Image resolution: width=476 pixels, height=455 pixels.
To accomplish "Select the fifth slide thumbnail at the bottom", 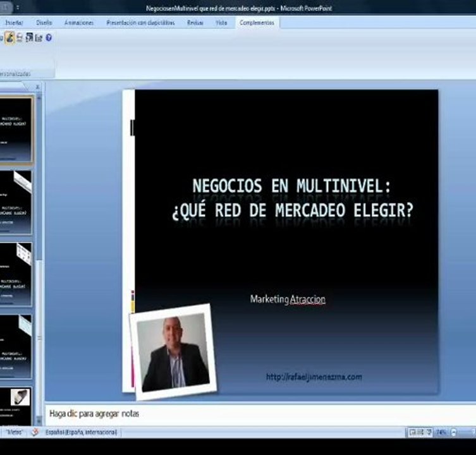I will (15, 406).
